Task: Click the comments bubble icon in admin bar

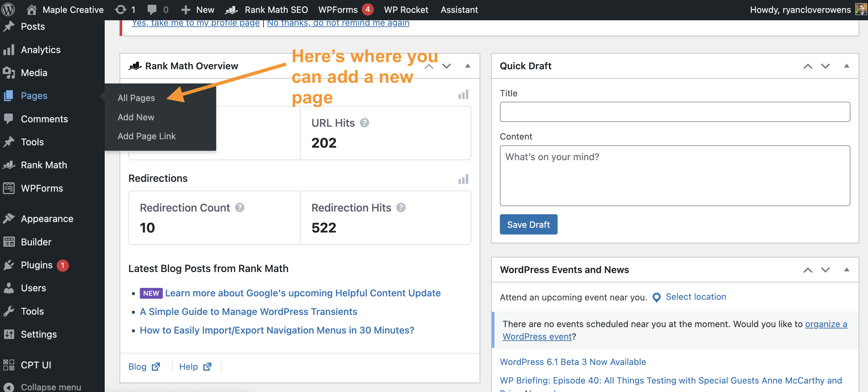Action: coord(152,9)
